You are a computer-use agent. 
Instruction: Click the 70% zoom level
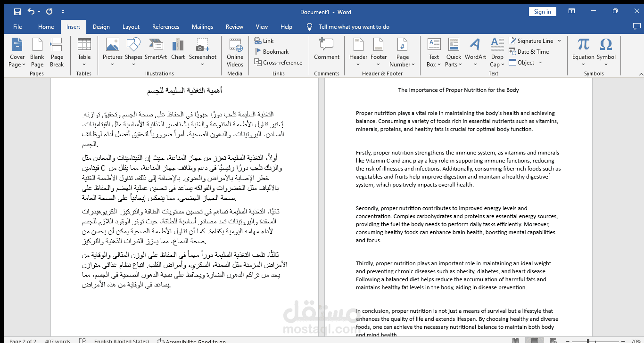tap(635, 341)
